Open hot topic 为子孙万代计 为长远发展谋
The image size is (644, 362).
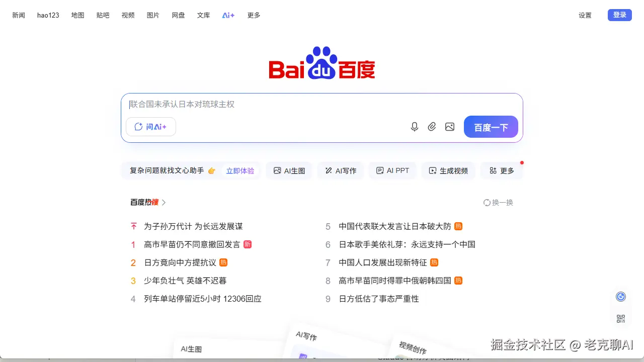point(193,227)
